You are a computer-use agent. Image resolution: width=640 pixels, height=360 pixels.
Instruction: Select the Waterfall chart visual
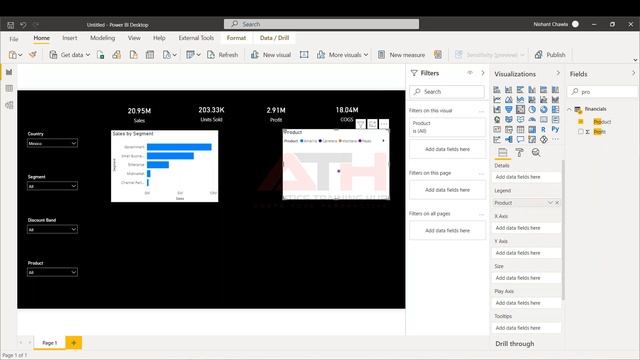(497, 109)
